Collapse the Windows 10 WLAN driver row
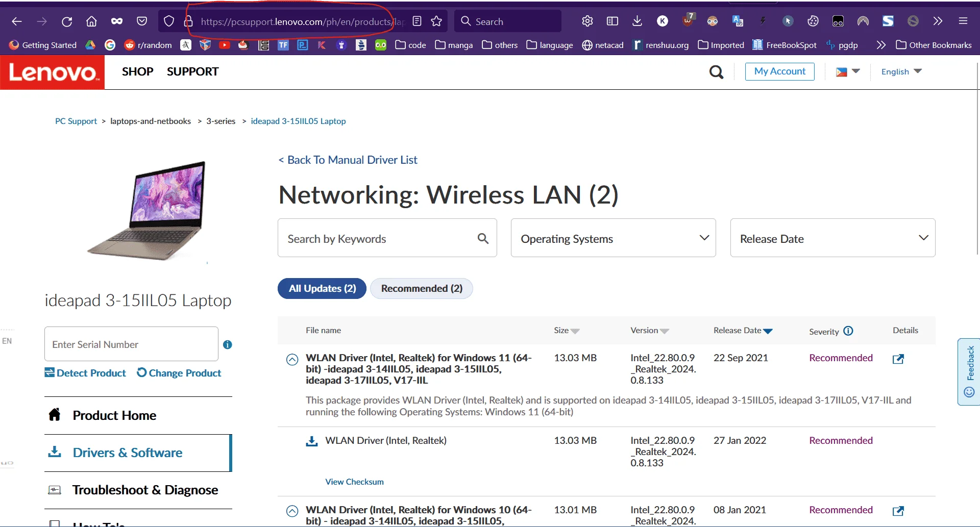 point(292,511)
